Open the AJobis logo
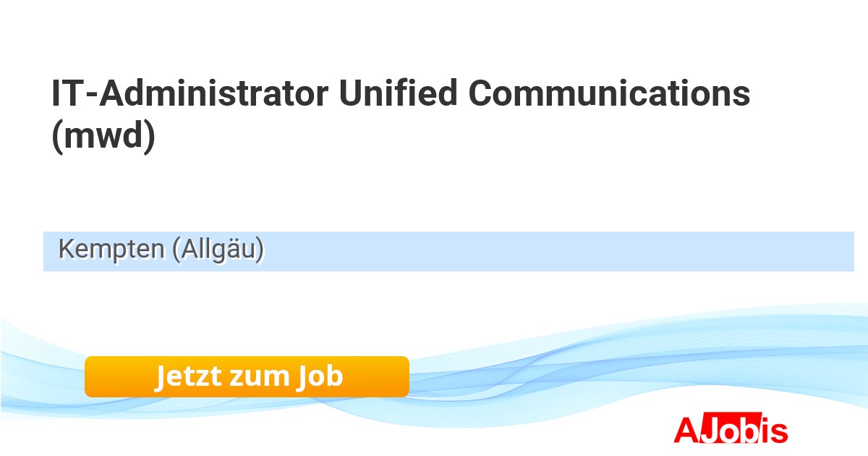Screen dimensions: 868x456 [731, 430]
